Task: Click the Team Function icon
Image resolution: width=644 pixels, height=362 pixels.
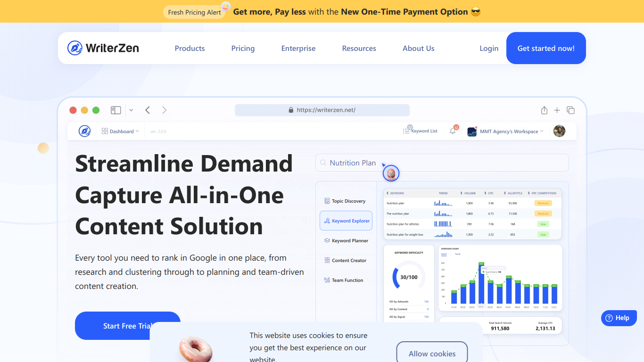Action: pyautogui.click(x=327, y=280)
